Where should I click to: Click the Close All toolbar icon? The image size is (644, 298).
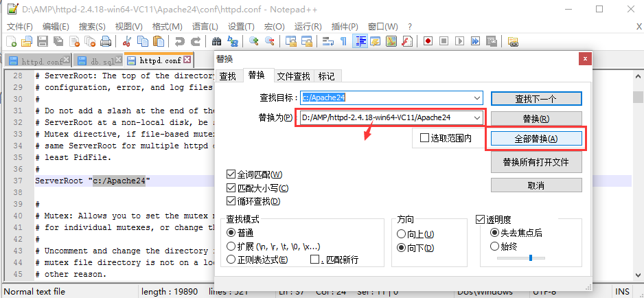[x=90, y=41]
